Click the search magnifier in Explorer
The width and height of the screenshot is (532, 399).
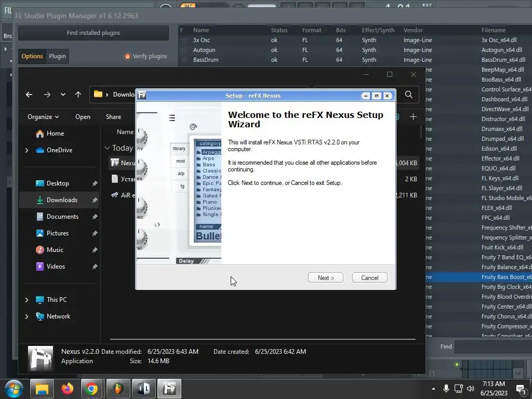click(x=409, y=95)
